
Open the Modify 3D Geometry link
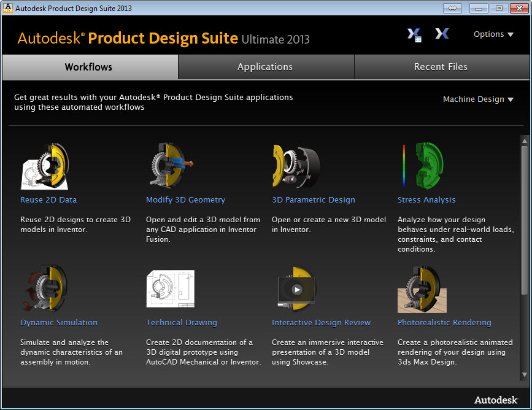tap(185, 199)
